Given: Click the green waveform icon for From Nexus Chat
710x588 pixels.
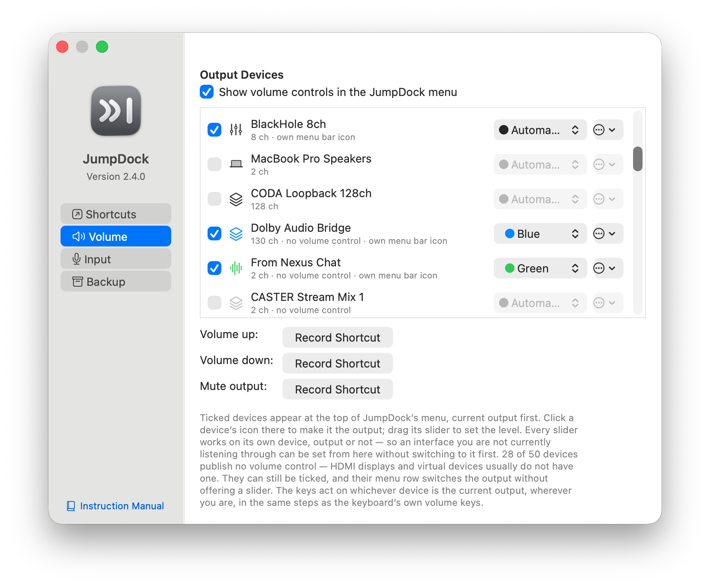Looking at the screenshot, I should [236, 268].
